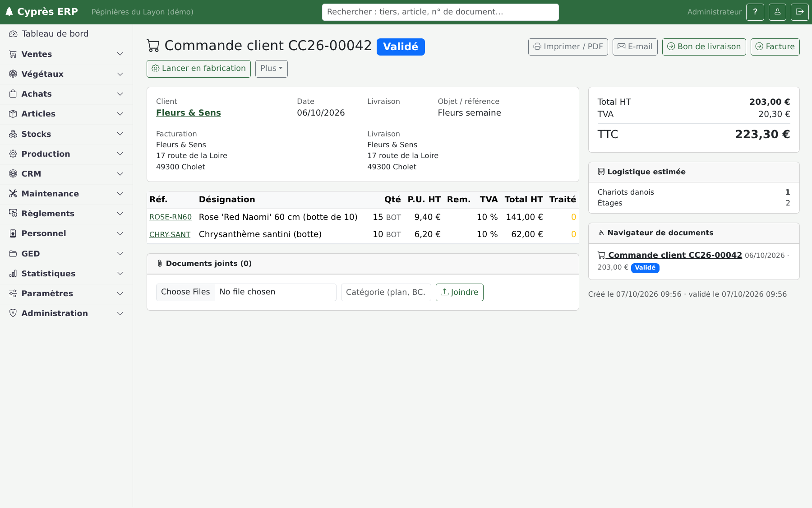Click Lancer en fabrication button
Image resolution: width=812 pixels, height=508 pixels.
[x=198, y=69]
